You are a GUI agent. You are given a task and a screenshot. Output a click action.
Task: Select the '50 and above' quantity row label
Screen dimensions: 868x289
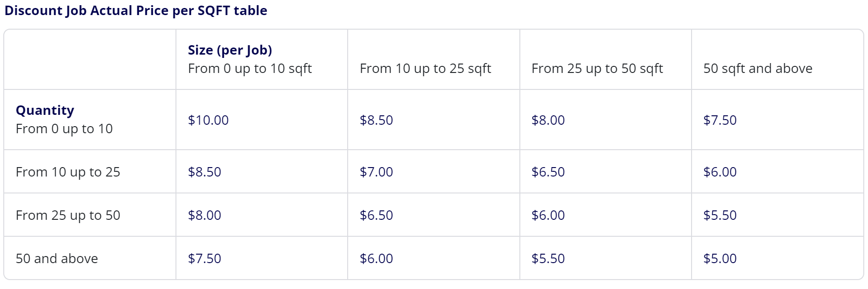(x=57, y=258)
